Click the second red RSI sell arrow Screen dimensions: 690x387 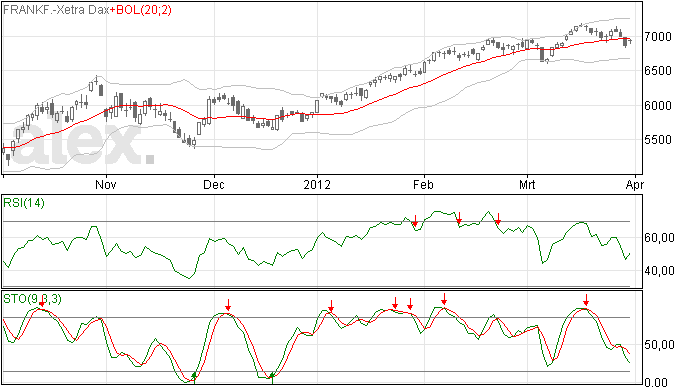pyautogui.click(x=459, y=217)
